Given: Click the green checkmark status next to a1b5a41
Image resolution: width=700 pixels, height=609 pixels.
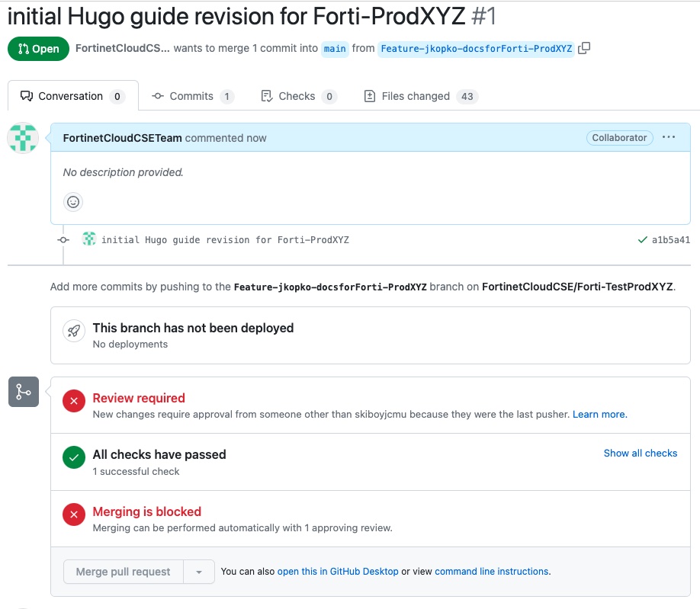Looking at the screenshot, I should 642,240.
